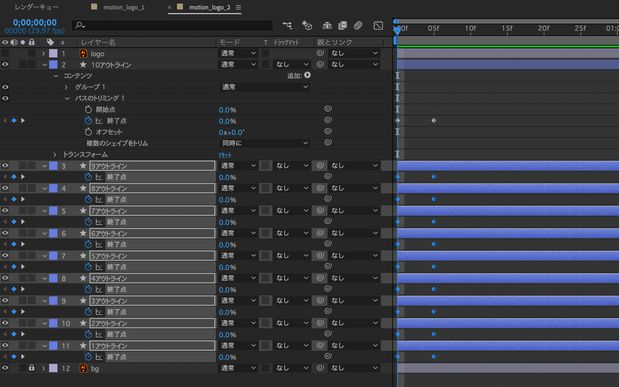Click label color swatch of bg layer
Viewport: 619px width, 387px height.
coord(53,368)
